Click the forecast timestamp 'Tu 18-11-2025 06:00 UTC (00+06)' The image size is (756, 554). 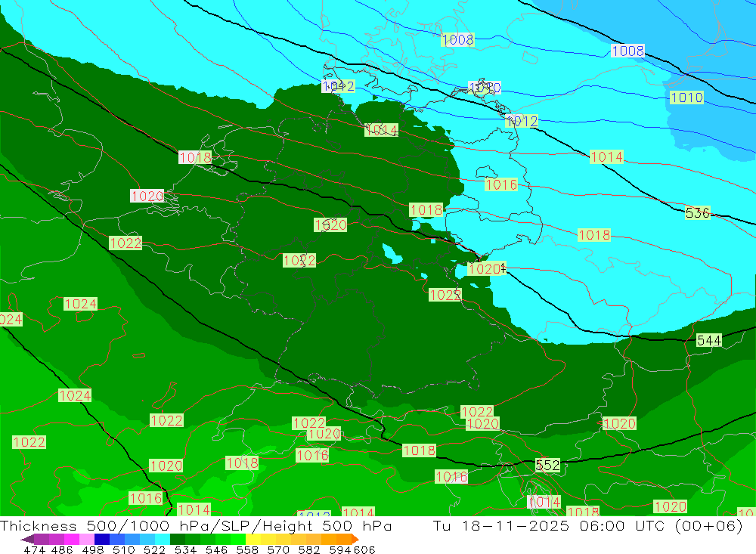587,525
